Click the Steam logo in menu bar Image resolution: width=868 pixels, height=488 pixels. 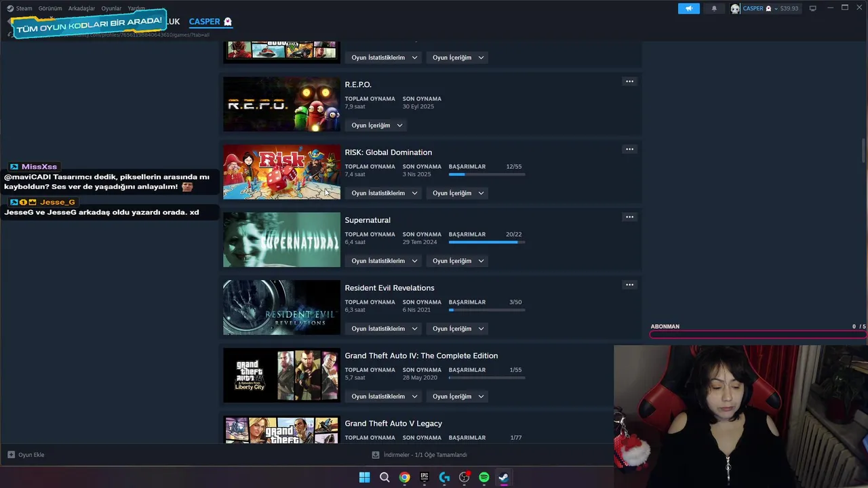[x=10, y=9]
